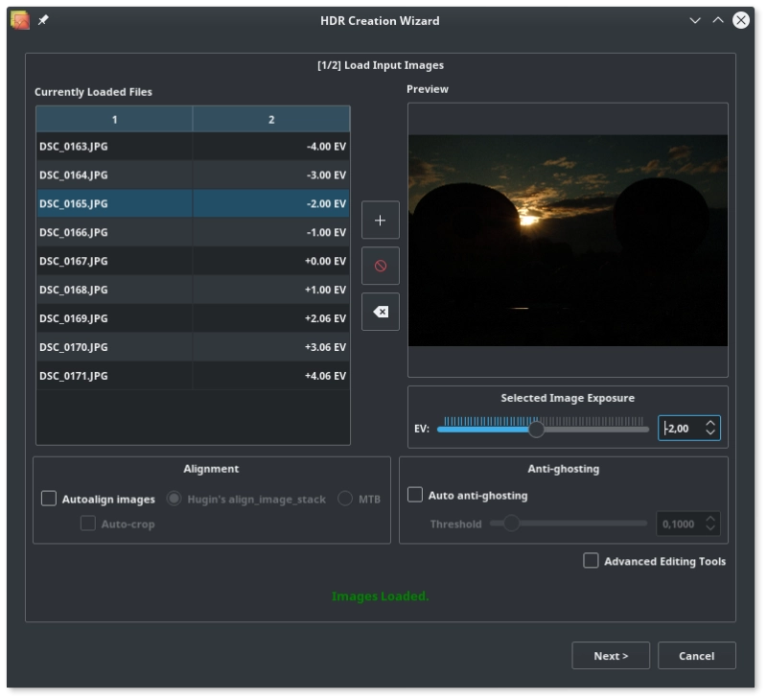The height and width of the screenshot is (700, 767).
Task: Increase EV value with up stepper arrow
Action: (710, 424)
